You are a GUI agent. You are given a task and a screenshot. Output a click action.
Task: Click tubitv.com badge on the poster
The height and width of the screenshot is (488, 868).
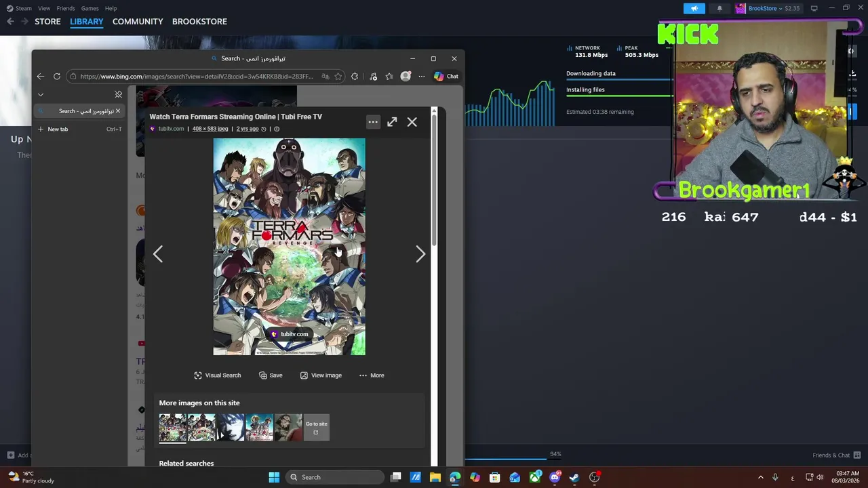[x=290, y=334]
